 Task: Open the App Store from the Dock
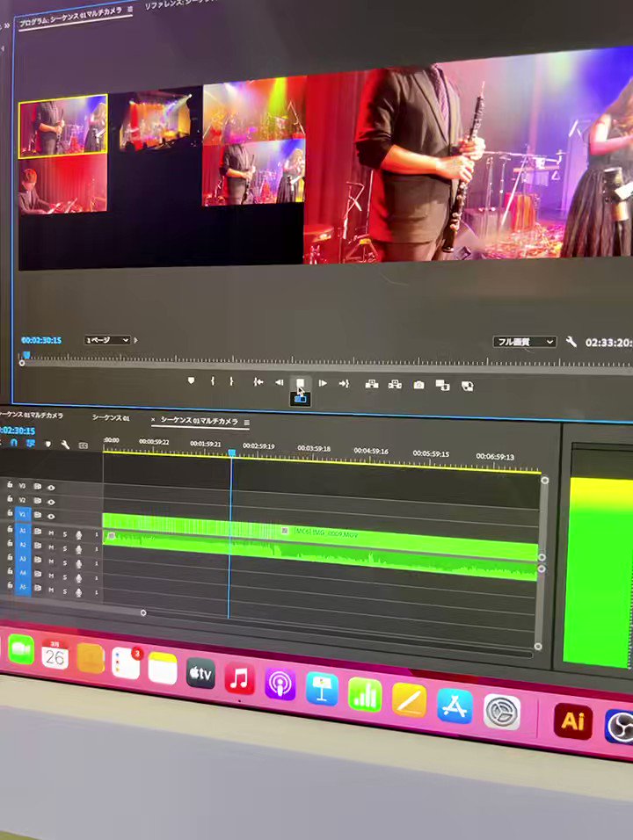(x=455, y=705)
